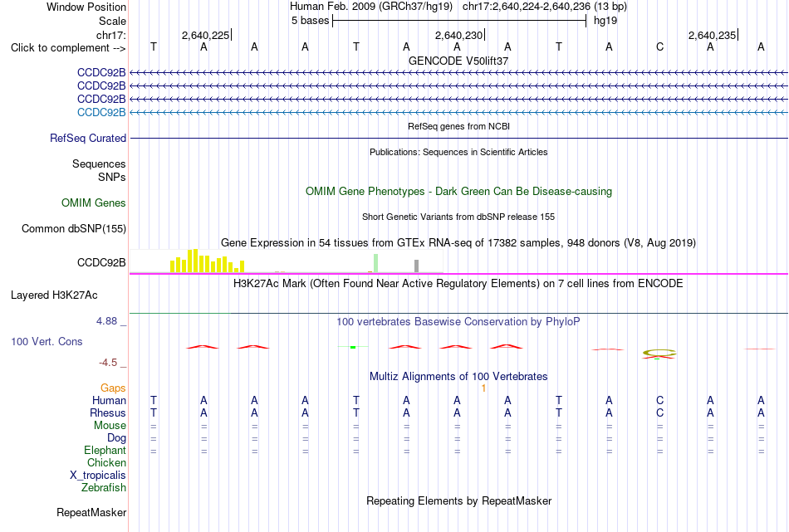The width and height of the screenshot is (789, 532).
Task: Open 'Multiz Alignments of 100 Vertebrates' title
Action: tap(458, 377)
